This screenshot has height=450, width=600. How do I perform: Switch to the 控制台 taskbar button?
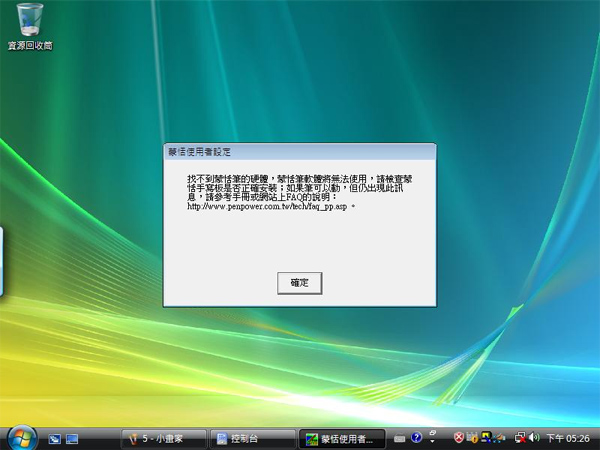[x=253, y=439]
